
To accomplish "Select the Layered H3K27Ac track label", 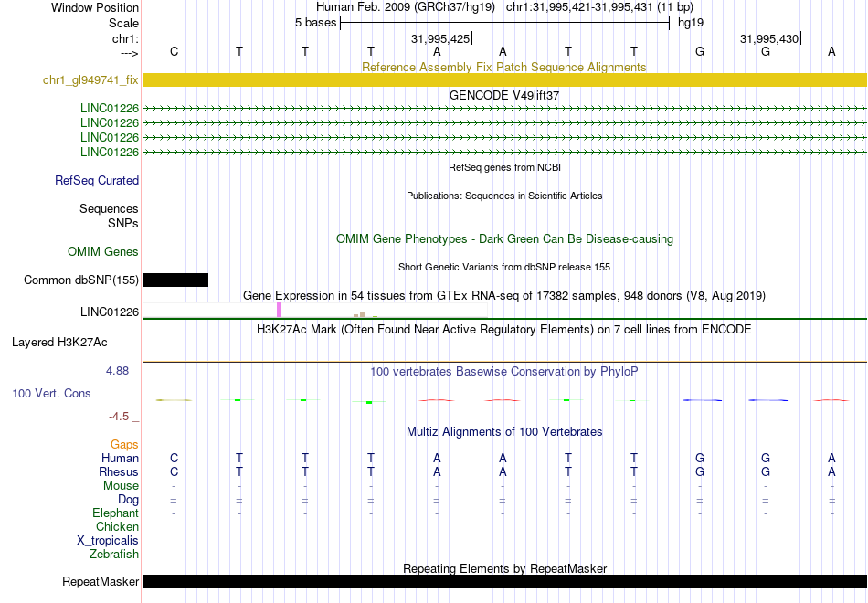I will [x=59, y=343].
